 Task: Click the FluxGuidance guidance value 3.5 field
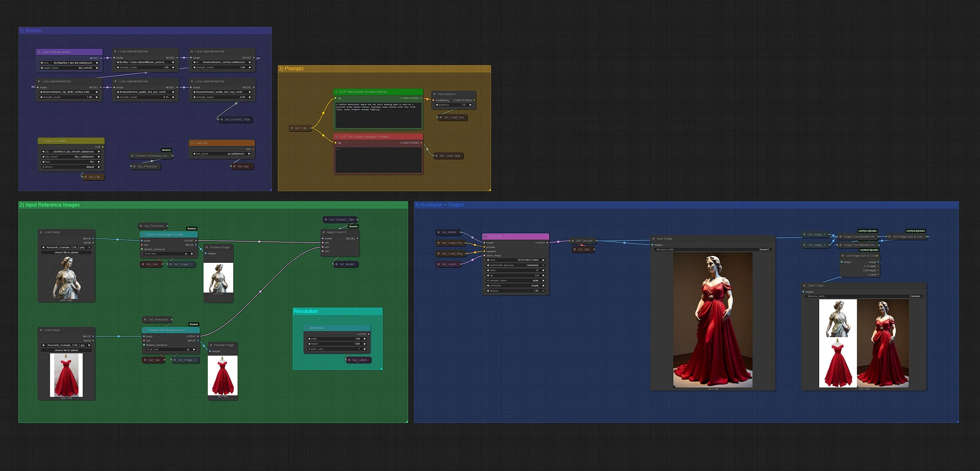tap(454, 105)
